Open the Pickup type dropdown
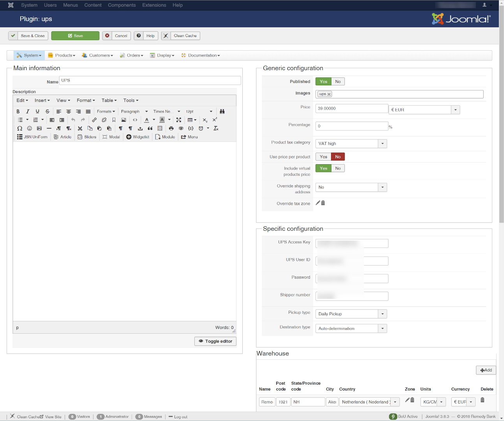Screen dimensions: 504x421 (x=351, y=314)
